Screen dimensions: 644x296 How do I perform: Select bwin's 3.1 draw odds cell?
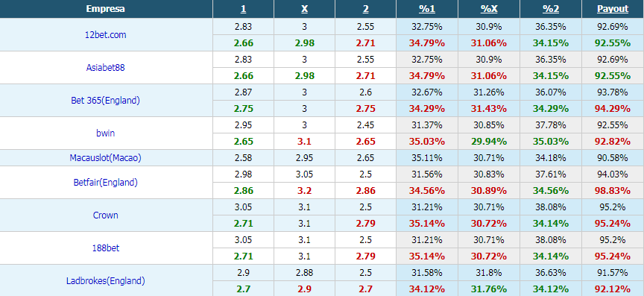tap(304, 142)
